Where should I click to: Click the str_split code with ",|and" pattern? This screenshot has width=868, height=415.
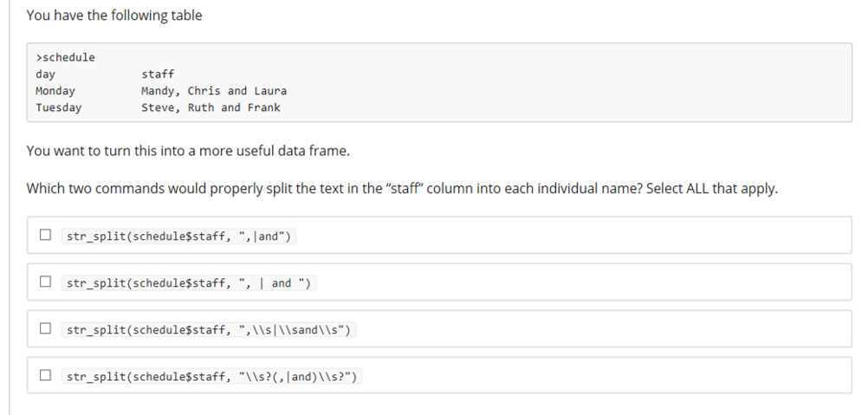pyautogui.click(x=178, y=236)
